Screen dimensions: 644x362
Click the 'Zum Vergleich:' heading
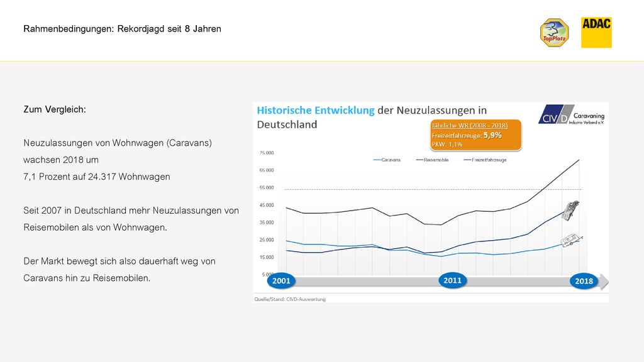click(x=55, y=109)
